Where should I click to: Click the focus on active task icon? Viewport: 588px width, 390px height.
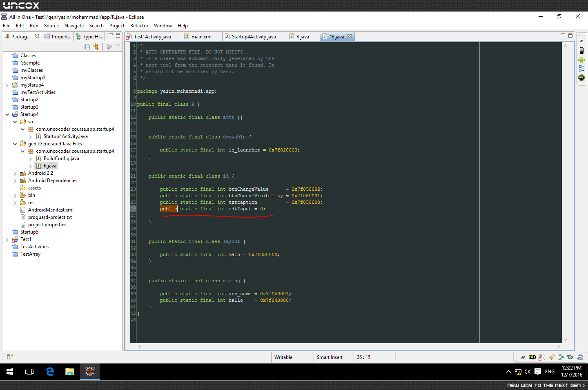109,47
